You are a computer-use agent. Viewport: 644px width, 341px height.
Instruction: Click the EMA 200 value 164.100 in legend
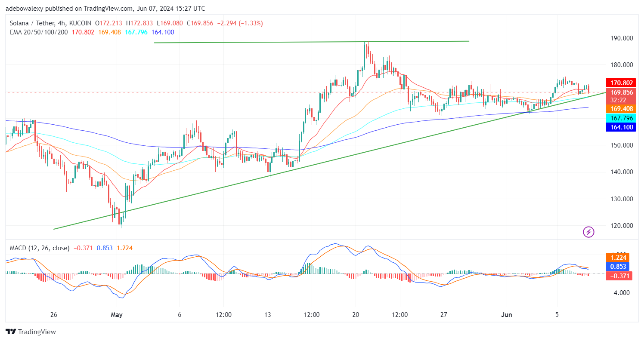point(162,32)
